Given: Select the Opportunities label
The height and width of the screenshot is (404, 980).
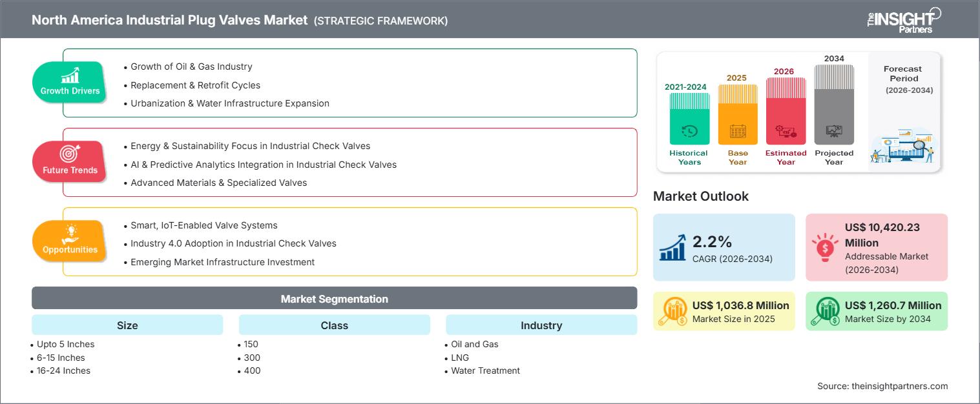Looking at the screenshot, I should click(x=70, y=250).
